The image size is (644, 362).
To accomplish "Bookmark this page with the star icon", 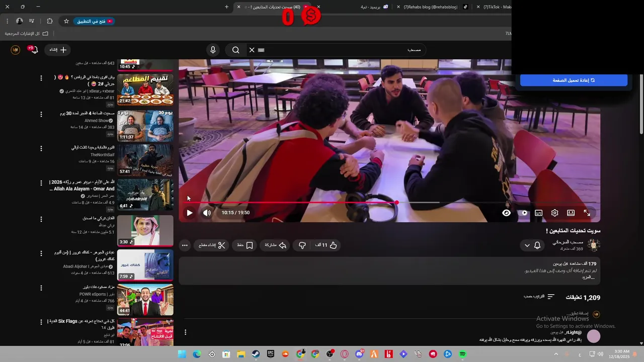I will (x=66, y=21).
